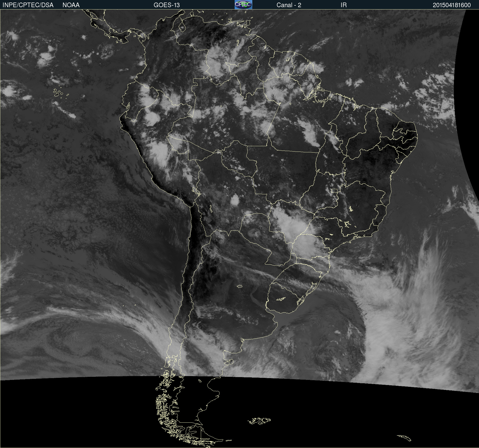Click the NOAA label in header

click(x=71, y=5)
